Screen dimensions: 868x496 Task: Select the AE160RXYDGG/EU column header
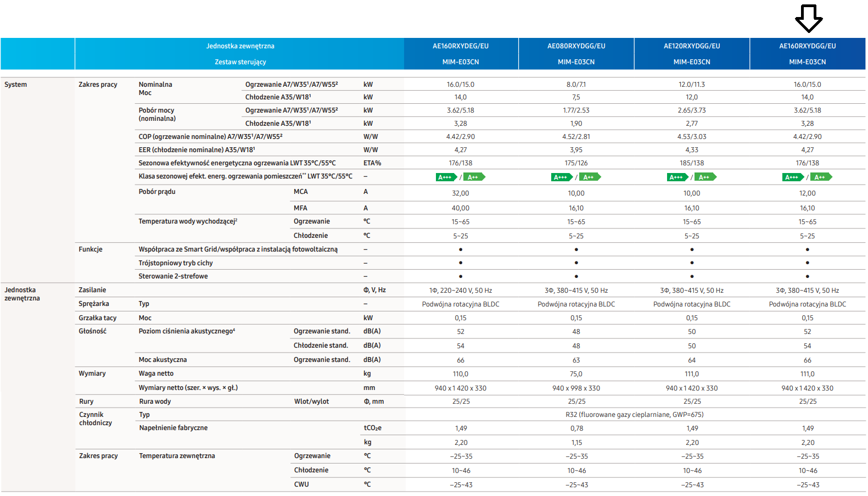click(x=808, y=46)
